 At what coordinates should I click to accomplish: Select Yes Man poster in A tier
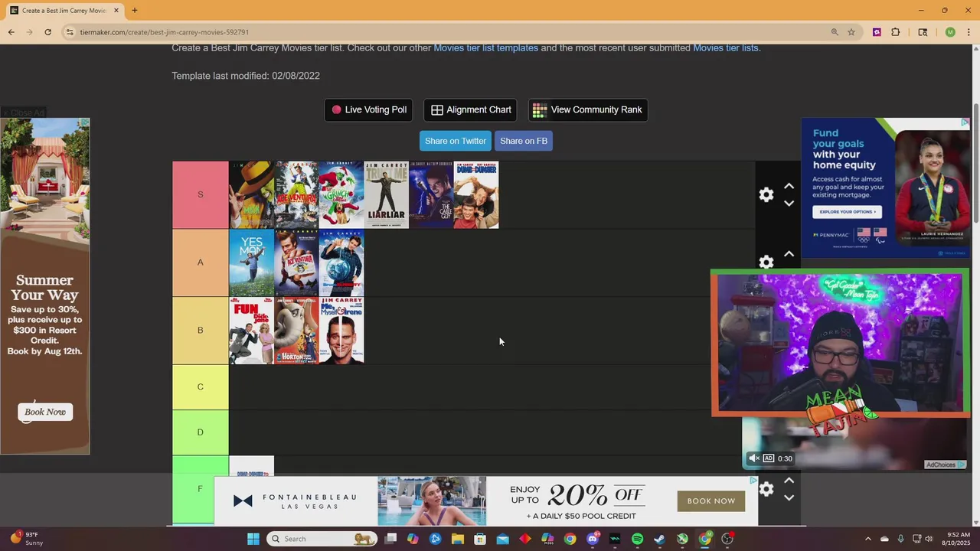pos(252,262)
